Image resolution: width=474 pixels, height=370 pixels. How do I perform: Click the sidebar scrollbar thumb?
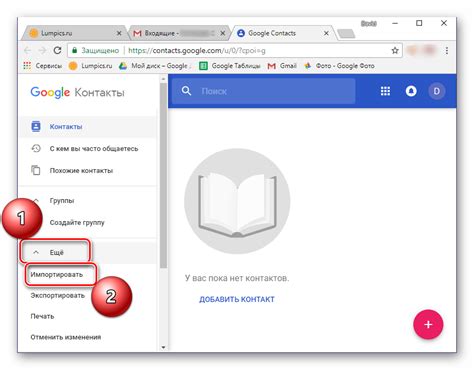[163, 175]
